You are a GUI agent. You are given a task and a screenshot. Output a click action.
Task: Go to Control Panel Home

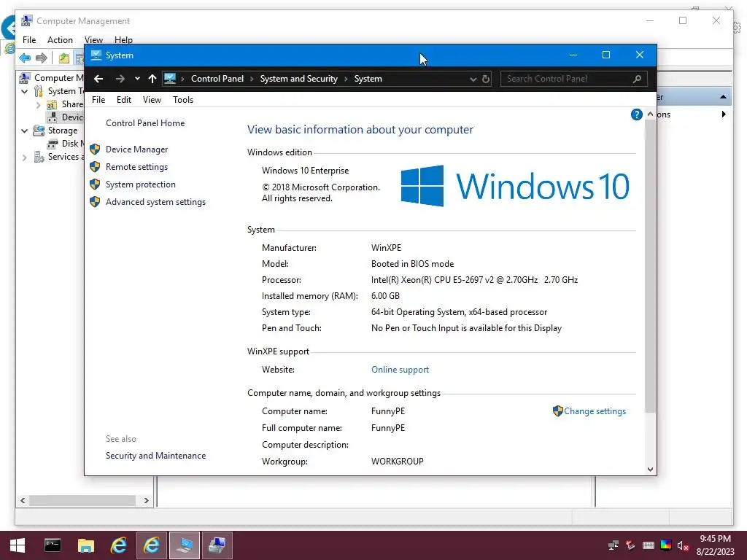145,123
